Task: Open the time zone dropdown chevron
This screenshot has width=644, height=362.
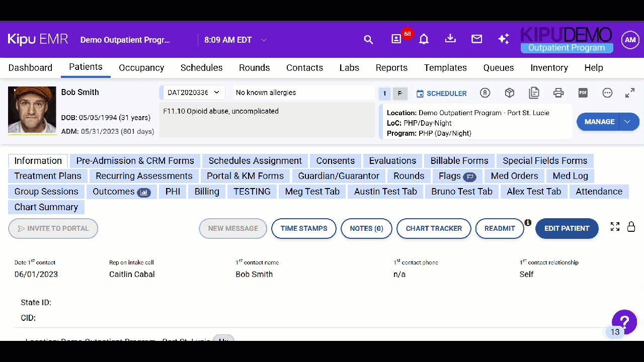Action: pos(264,40)
